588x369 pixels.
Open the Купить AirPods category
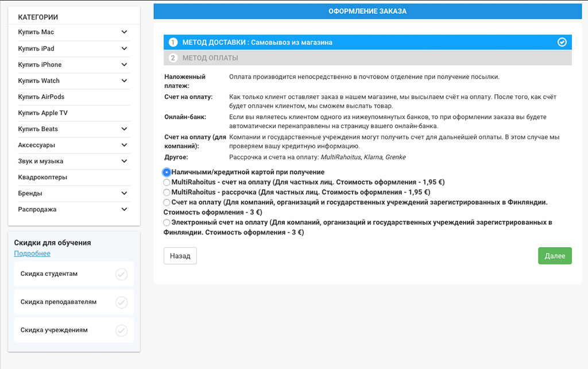tap(41, 97)
